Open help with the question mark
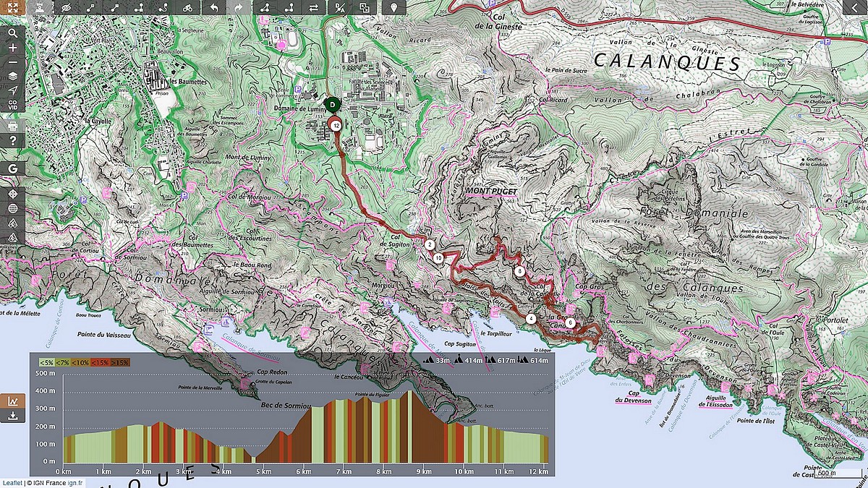Viewport: 868px width, 488px height. tap(12, 140)
